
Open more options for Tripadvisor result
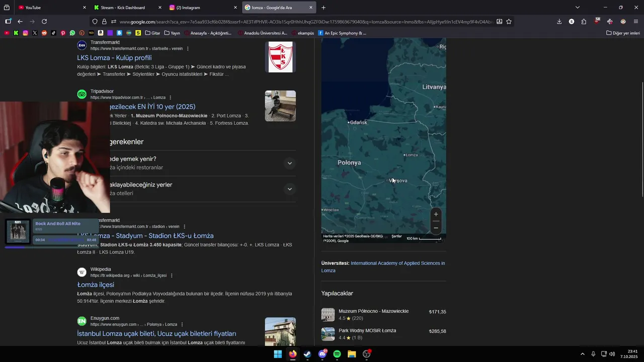(x=171, y=98)
